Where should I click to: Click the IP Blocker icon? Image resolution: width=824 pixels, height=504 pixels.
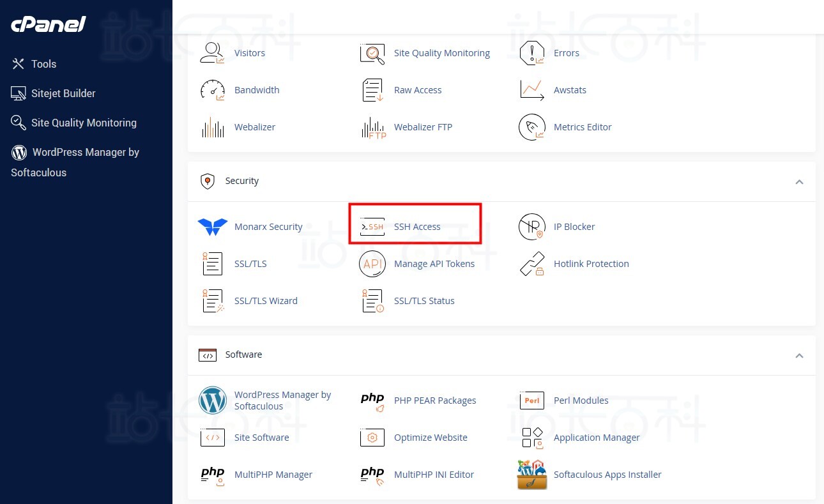[532, 227]
